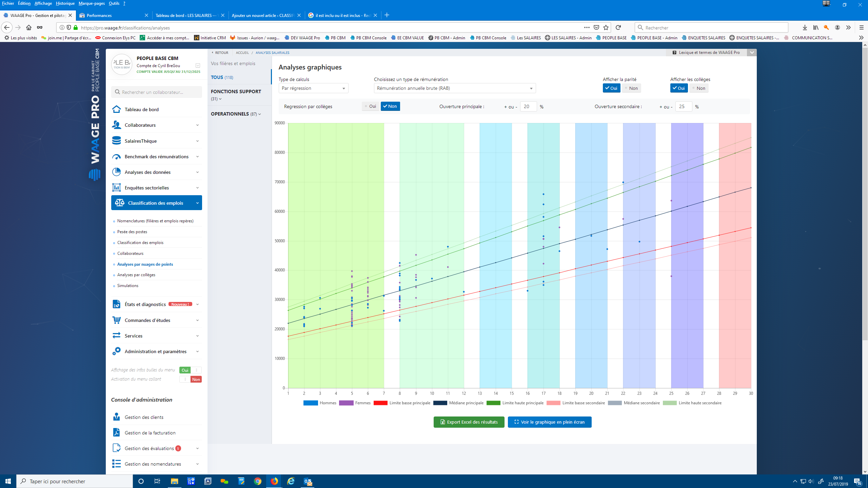Set Afficher la parité to Non

[x=631, y=88]
